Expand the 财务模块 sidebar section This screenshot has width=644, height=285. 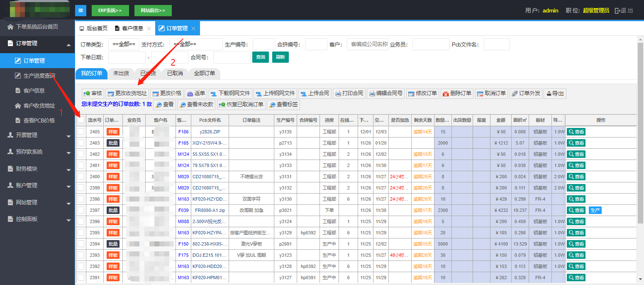coord(37,169)
